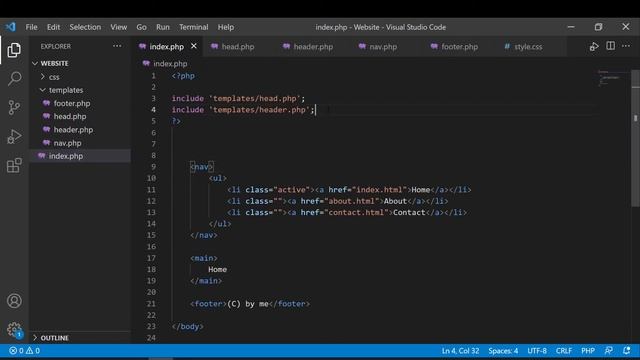Minimize the VS Code window

click(571, 27)
